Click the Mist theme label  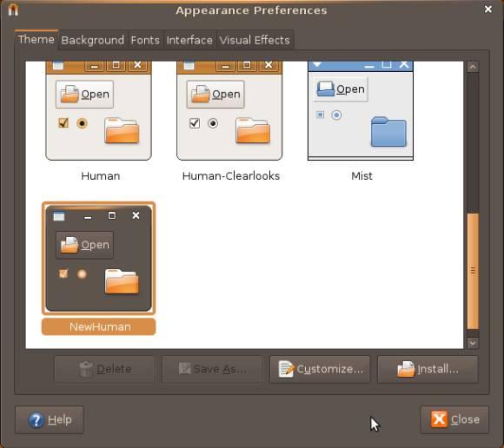click(362, 176)
